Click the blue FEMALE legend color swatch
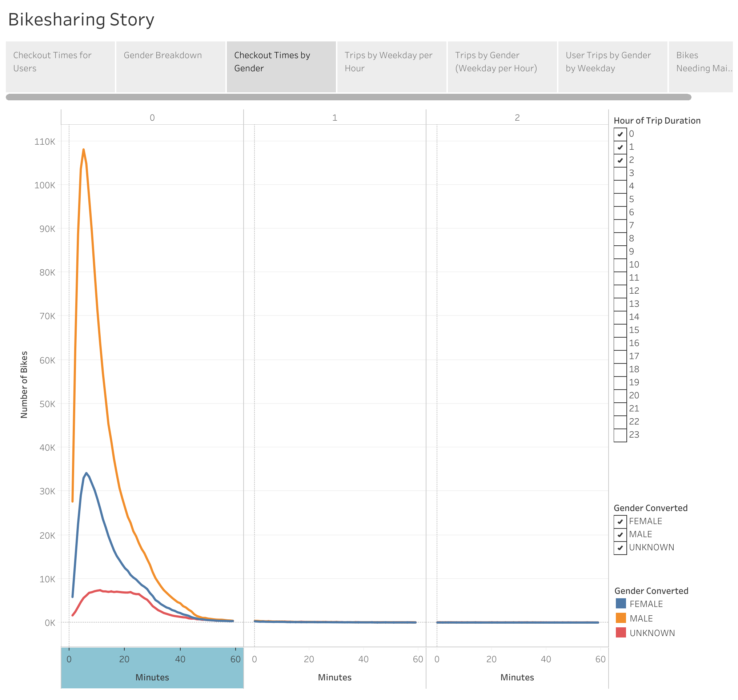Image resolution: width=738 pixels, height=700 pixels. pos(621,603)
